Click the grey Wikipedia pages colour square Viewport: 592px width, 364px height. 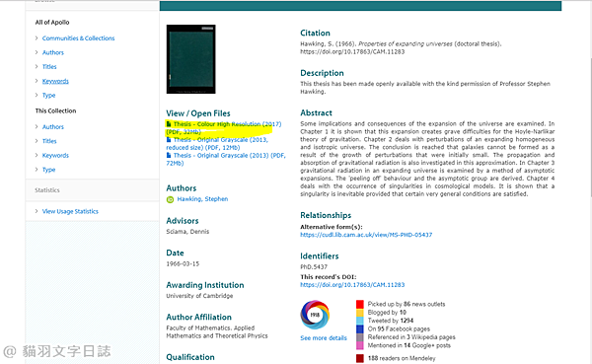click(x=360, y=337)
